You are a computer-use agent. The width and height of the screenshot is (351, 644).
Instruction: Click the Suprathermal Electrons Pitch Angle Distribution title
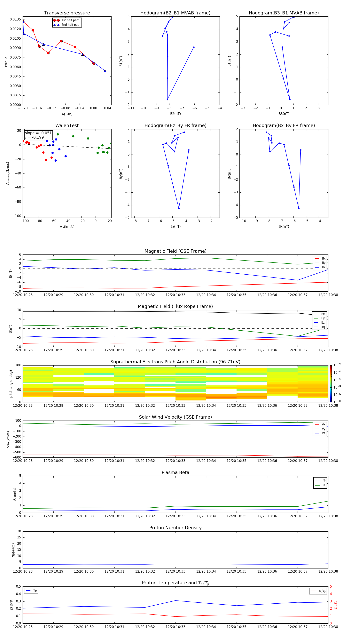coord(175,362)
